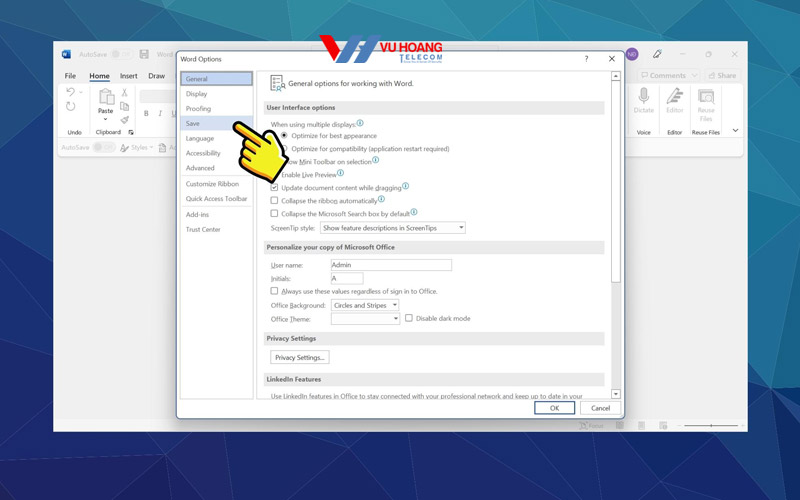
Task: Click the dialog Help question mark
Action: click(x=586, y=59)
